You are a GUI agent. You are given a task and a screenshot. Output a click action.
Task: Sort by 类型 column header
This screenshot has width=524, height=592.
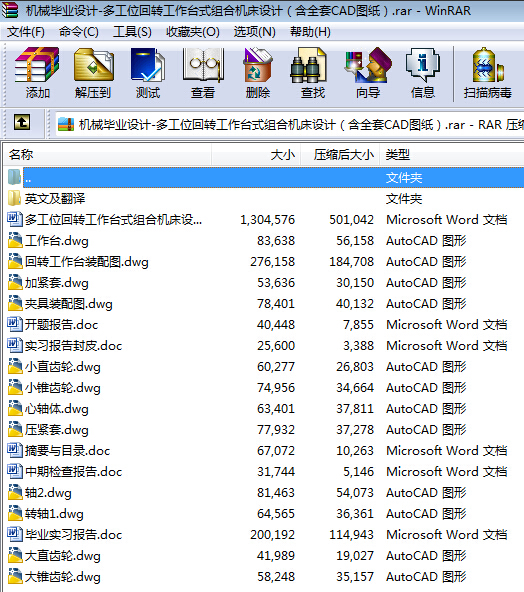coord(452,154)
